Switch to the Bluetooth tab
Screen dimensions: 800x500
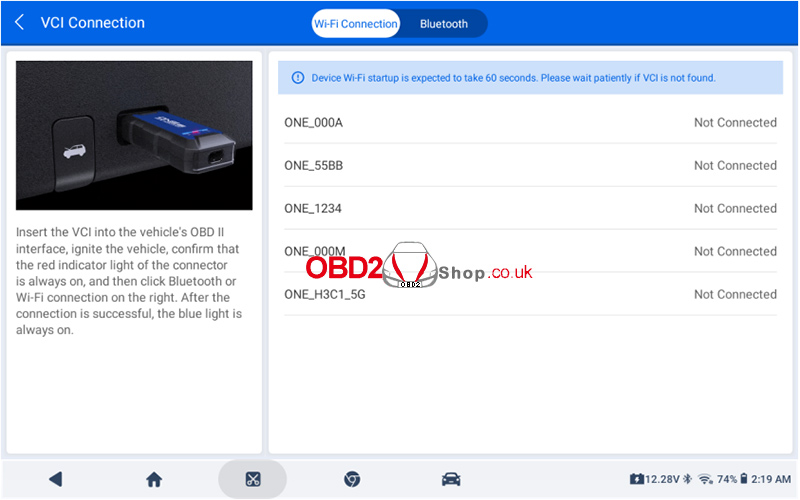coord(443,24)
